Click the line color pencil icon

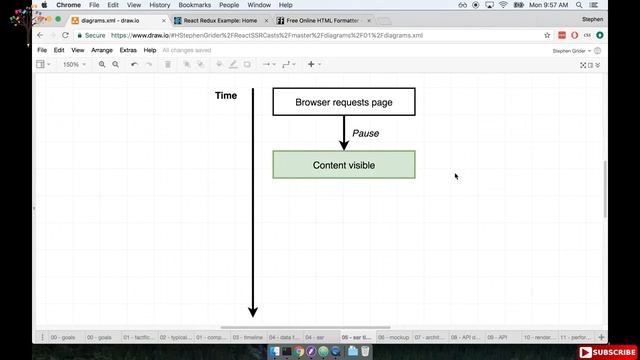click(233, 64)
